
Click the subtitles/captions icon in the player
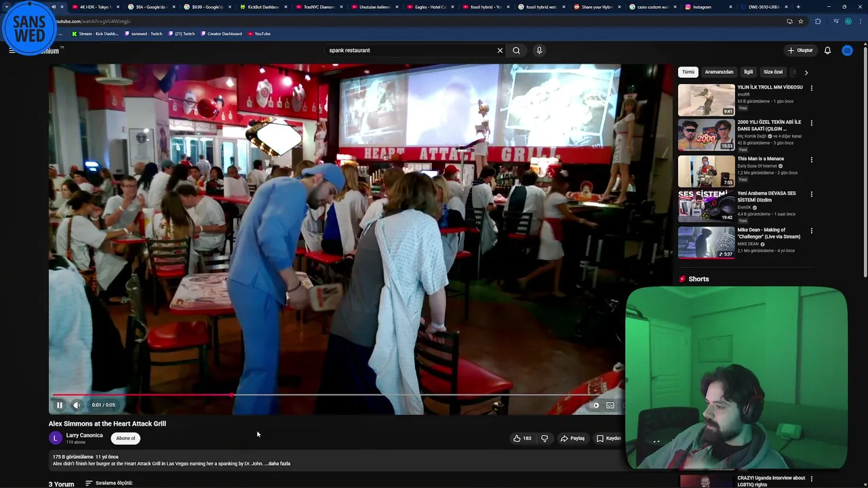610,405
